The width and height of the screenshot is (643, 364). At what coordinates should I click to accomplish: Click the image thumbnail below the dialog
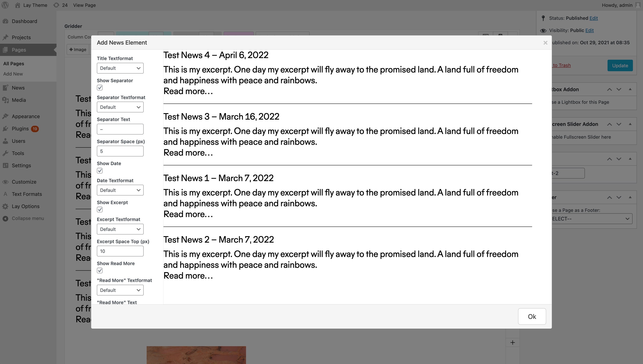(x=196, y=355)
